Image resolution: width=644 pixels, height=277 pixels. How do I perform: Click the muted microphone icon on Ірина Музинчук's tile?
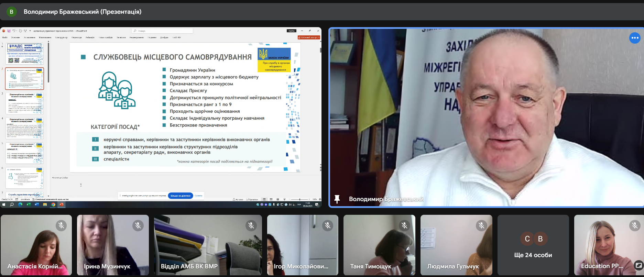click(x=138, y=225)
